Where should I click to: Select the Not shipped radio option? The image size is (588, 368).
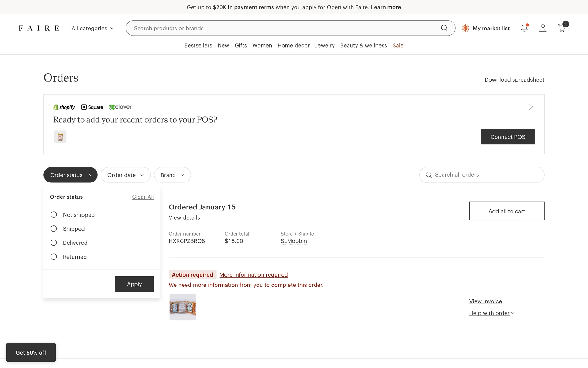coord(54,215)
